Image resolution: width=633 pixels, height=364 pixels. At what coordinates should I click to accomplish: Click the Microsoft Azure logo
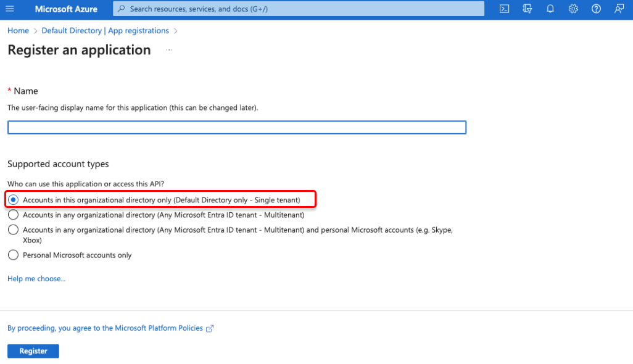pyautogui.click(x=66, y=9)
